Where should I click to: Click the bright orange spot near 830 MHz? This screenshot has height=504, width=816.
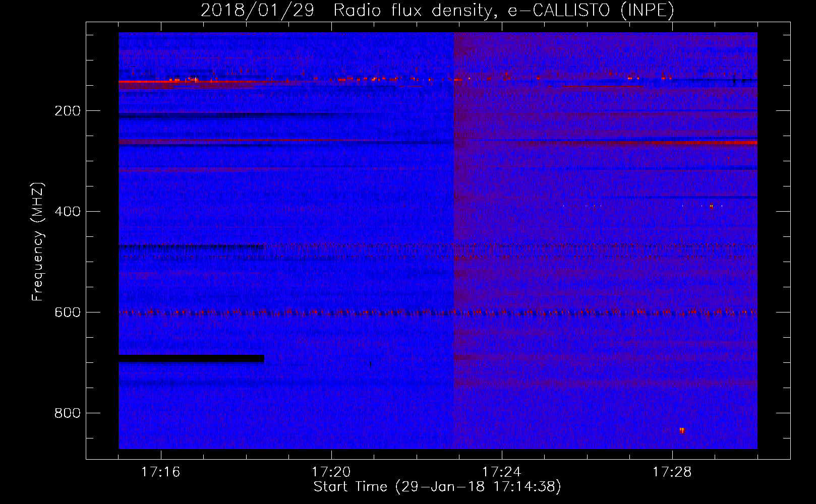point(682,430)
